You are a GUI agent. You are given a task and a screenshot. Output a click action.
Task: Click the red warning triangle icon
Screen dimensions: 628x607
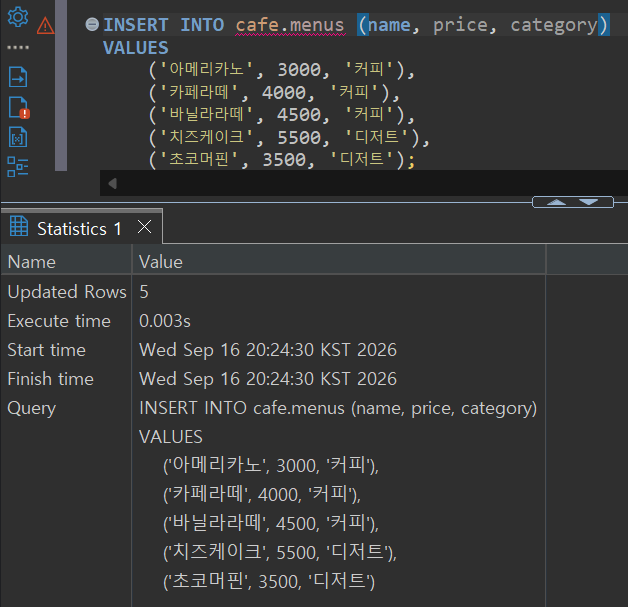(46, 26)
